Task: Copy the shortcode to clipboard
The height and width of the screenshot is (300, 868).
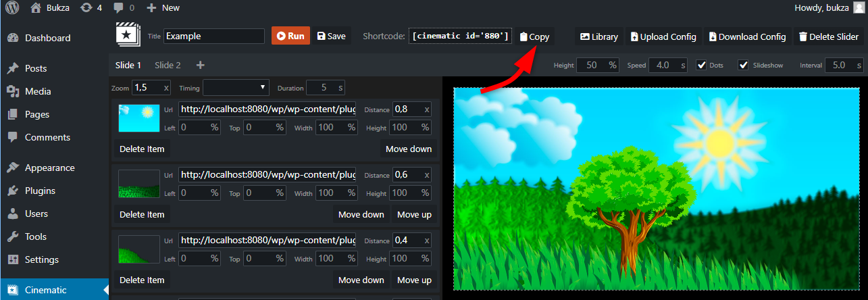Action: click(534, 36)
